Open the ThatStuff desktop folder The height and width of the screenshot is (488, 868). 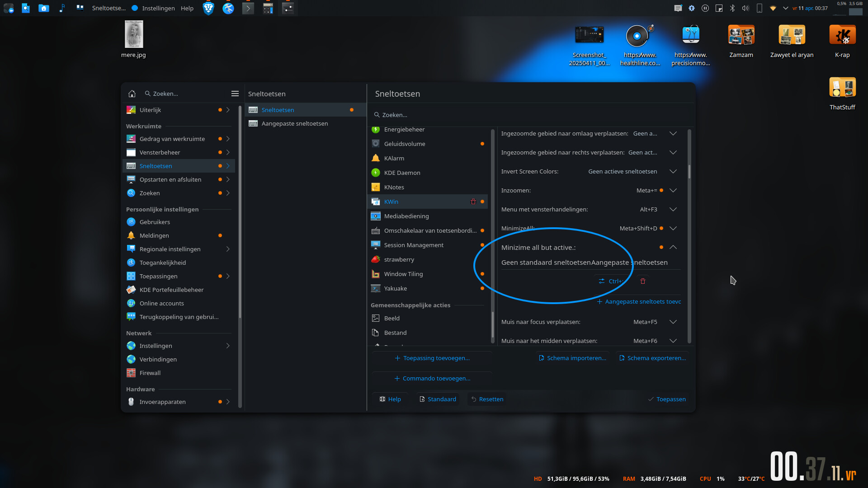[x=842, y=93]
